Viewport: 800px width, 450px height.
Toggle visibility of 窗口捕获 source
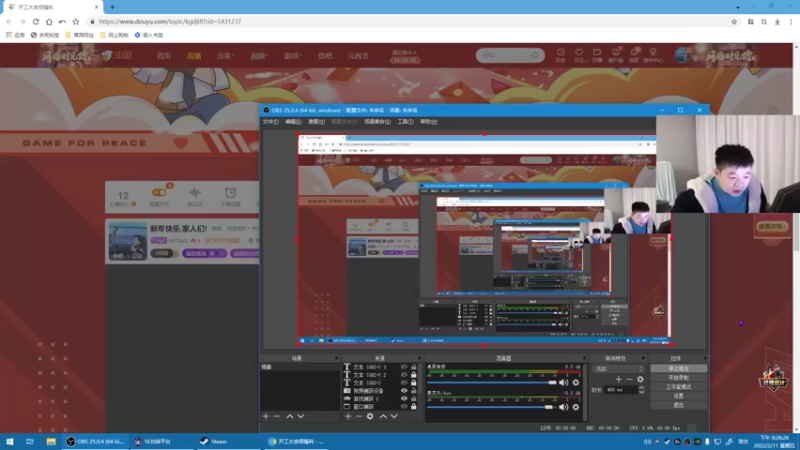coord(404,407)
